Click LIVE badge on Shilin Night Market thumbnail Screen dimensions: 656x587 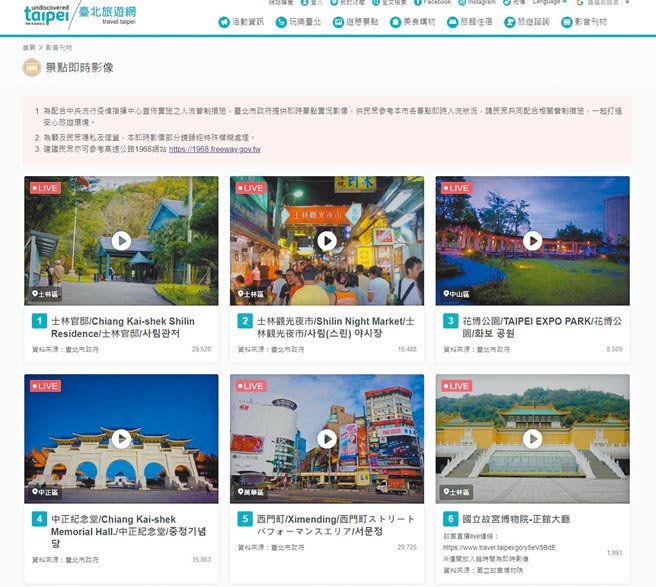click(x=251, y=188)
